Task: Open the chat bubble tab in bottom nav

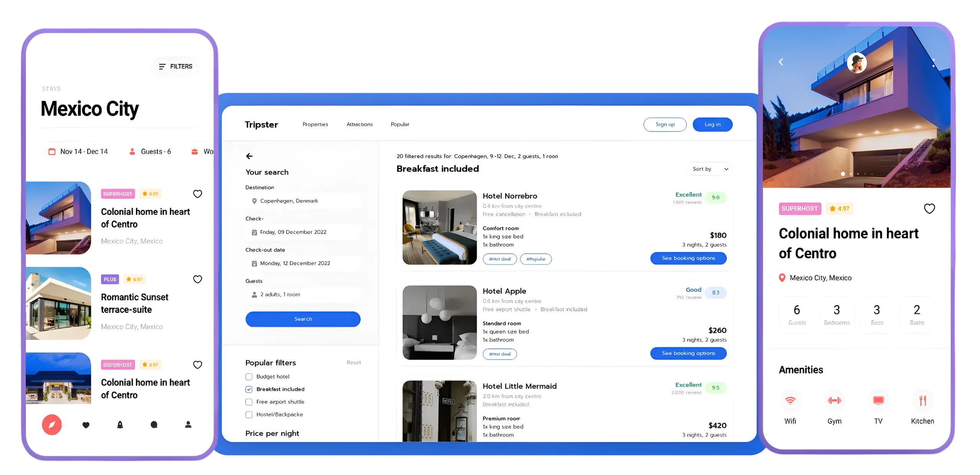Action: point(154,424)
